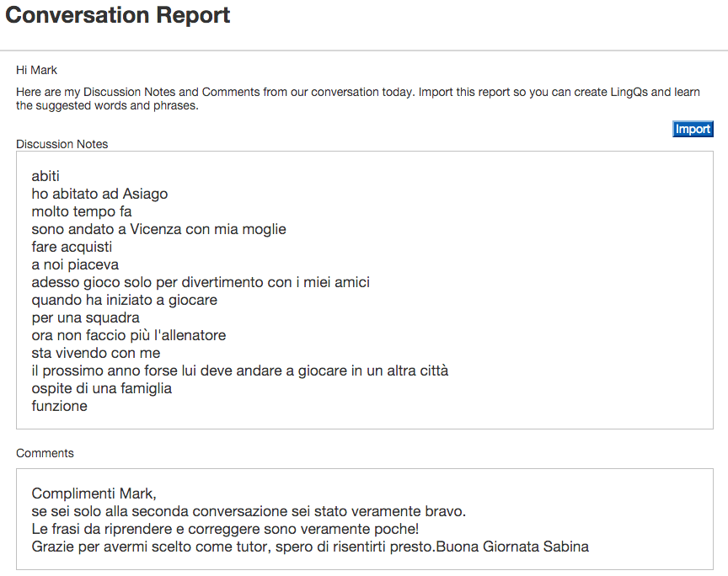The image size is (728, 576).
Task: Click the Import button
Action: click(x=693, y=129)
